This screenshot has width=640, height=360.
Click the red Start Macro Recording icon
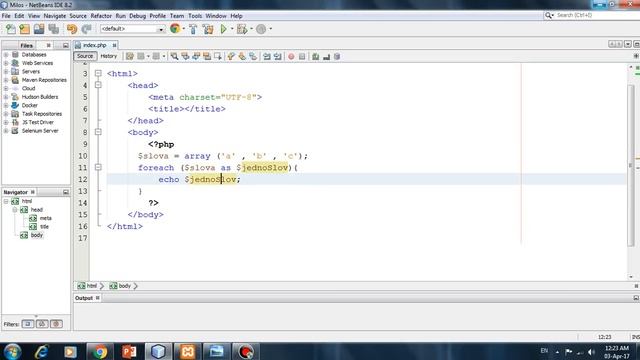point(291,57)
